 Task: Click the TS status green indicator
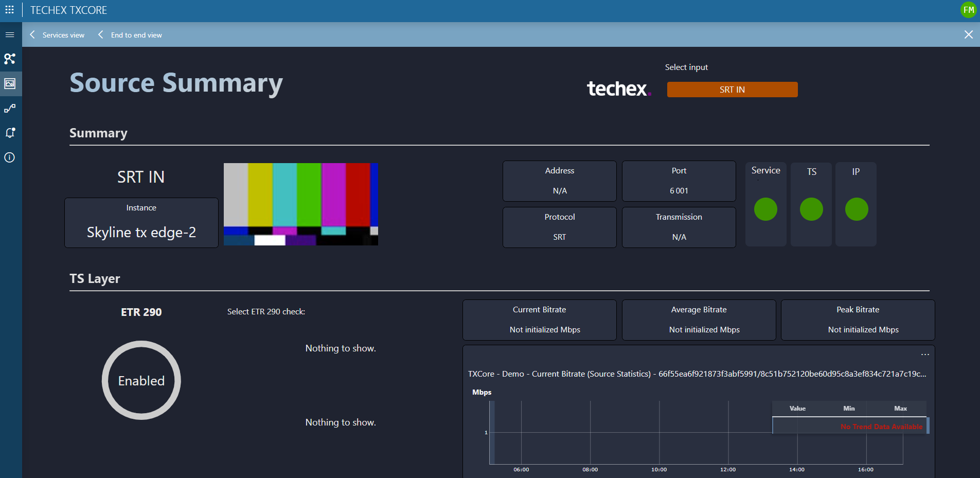pyautogui.click(x=811, y=209)
